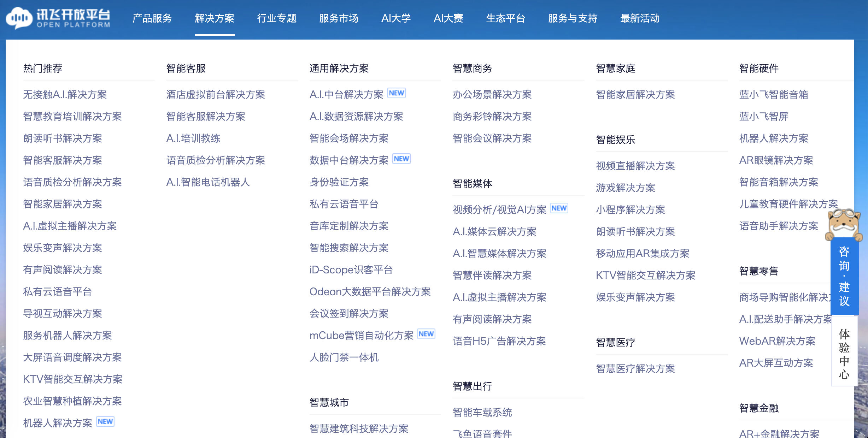Open 最新活动 menu
The height and width of the screenshot is (438, 868).
640,18
